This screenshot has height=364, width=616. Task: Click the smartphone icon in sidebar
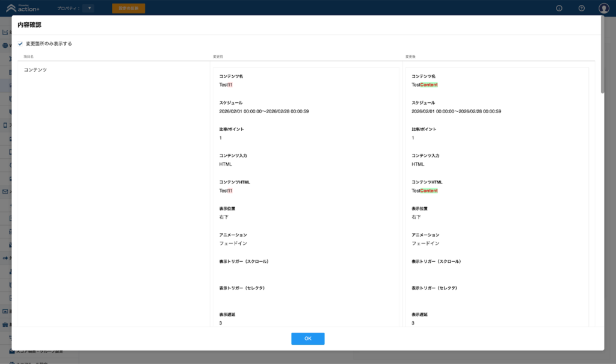[x=5, y=125]
